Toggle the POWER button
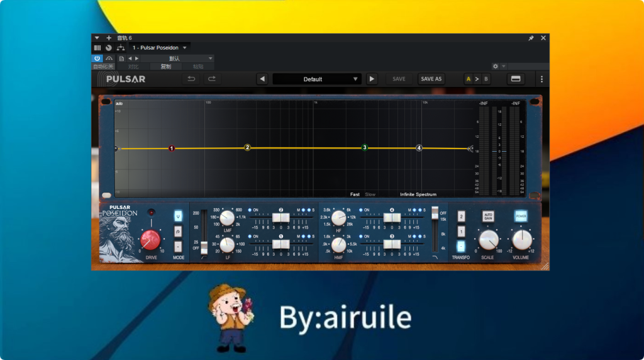Viewport: 644px width, 360px height. click(x=521, y=216)
